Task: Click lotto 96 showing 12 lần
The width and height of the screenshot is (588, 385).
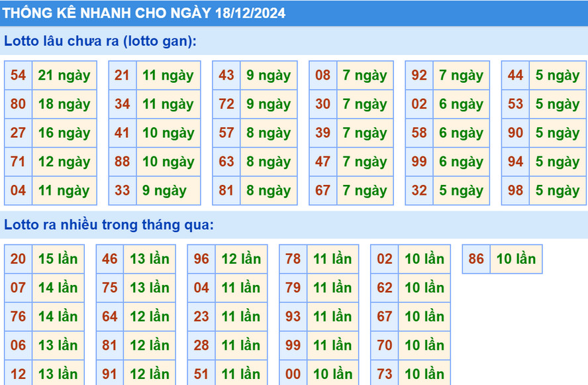Action: [227, 260]
